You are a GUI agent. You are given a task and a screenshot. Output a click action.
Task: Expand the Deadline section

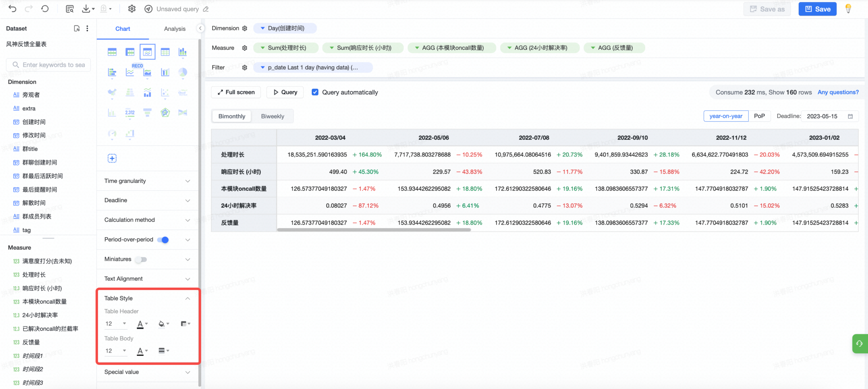click(x=147, y=200)
